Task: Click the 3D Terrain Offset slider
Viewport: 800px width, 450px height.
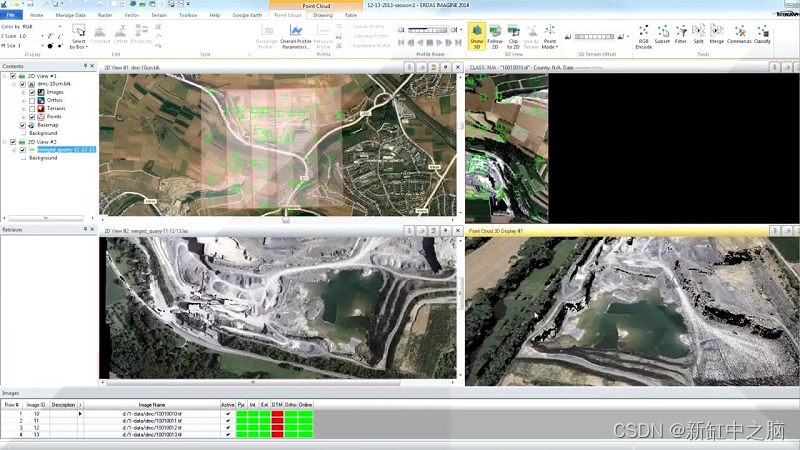Action: pyautogui.click(x=594, y=37)
